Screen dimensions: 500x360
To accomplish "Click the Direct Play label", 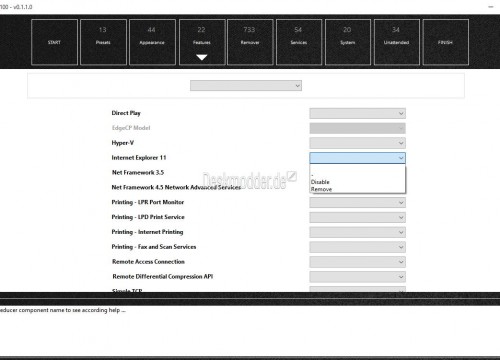I will tap(126, 113).
